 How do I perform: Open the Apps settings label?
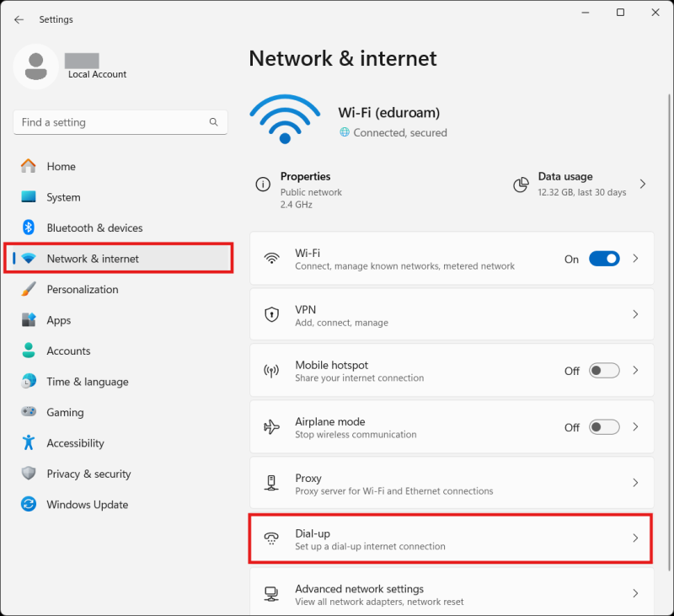(x=59, y=320)
